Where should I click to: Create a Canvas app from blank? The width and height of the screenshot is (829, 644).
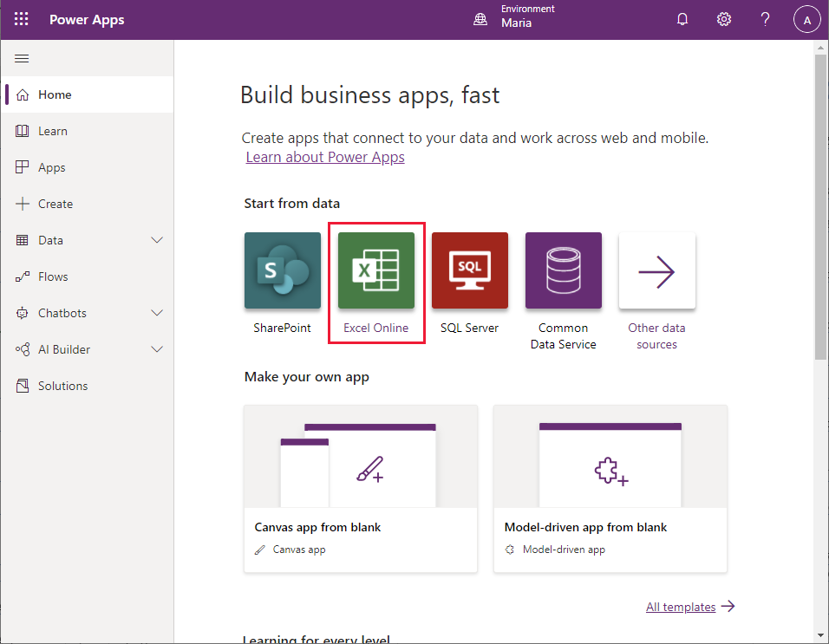click(360, 490)
